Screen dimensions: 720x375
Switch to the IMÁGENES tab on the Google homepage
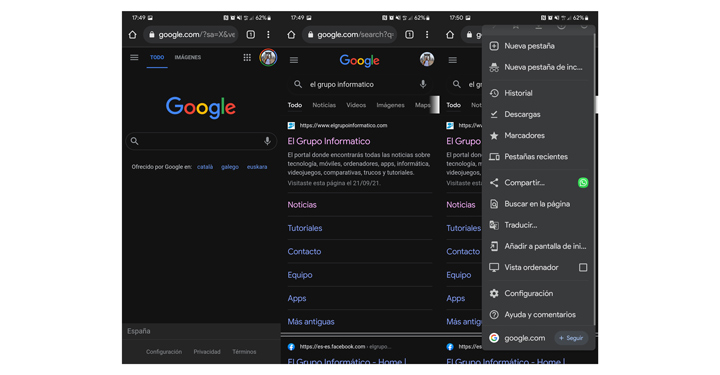[188, 57]
